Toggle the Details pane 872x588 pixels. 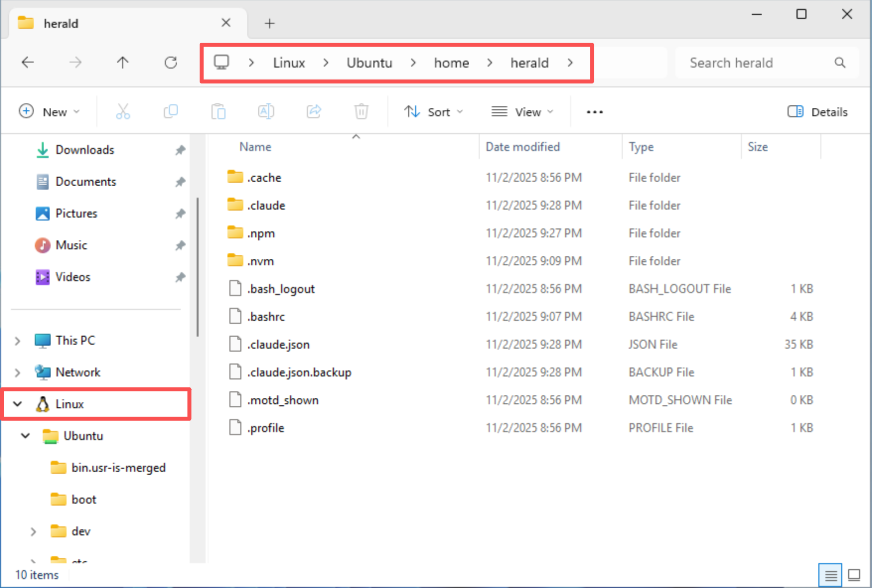[816, 111]
